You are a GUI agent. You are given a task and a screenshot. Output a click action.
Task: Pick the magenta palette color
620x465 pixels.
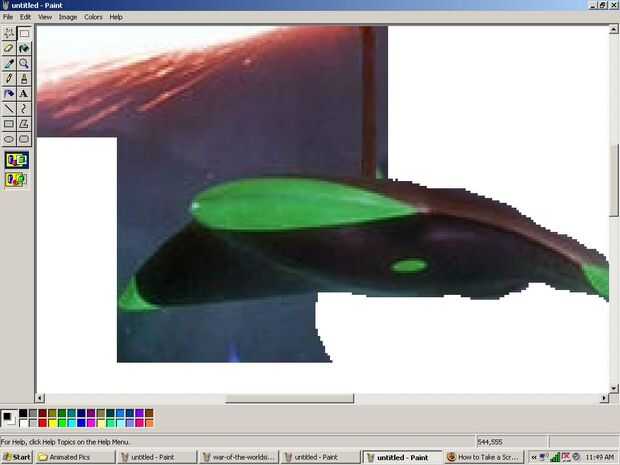[91, 423]
